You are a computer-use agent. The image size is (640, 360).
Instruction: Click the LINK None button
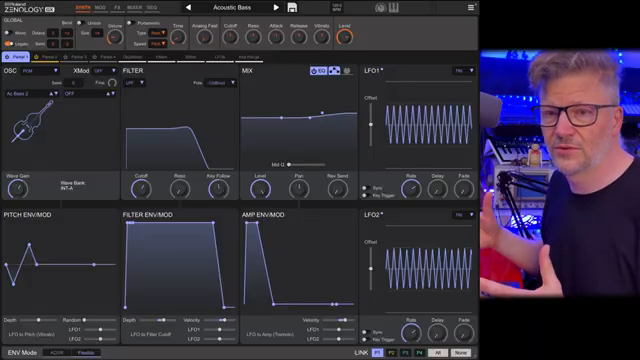coord(460,353)
